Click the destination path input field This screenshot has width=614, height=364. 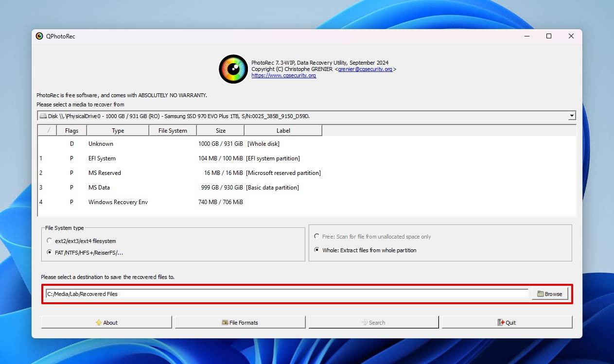(x=287, y=294)
